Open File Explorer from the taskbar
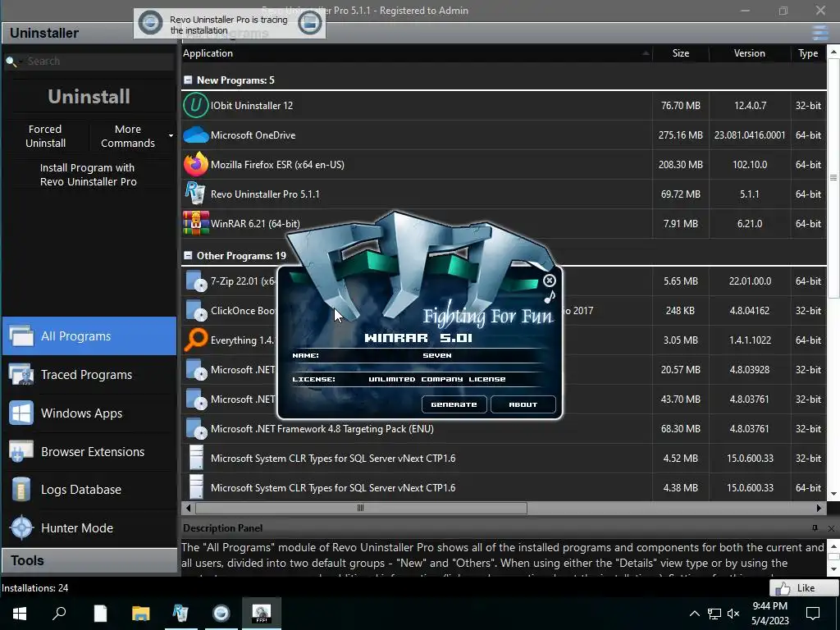The image size is (840, 630). [x=140, y=614]
